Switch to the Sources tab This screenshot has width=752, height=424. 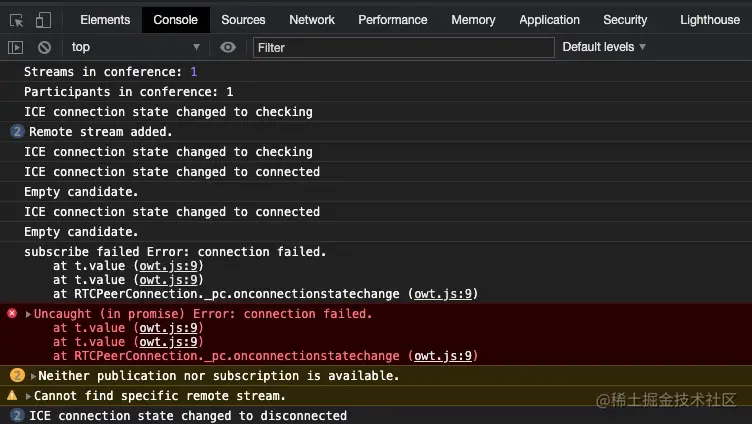click(x=243, y=20)
